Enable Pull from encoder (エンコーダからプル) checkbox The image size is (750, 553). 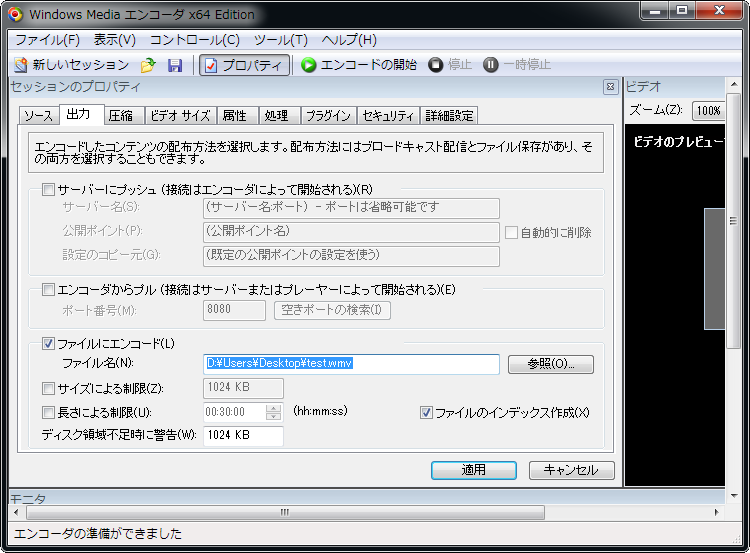[x=48, y=290]
